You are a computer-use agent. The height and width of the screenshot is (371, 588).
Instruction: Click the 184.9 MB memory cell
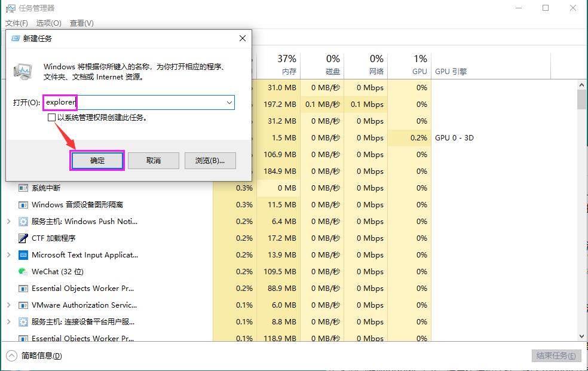point(280,171)
